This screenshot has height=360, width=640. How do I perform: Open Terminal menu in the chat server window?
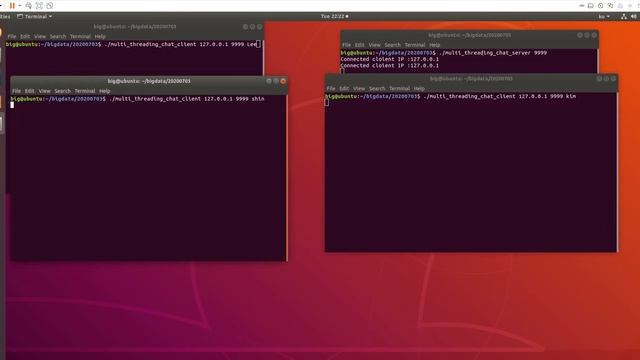pyautogui.click(x=415, y=45)
